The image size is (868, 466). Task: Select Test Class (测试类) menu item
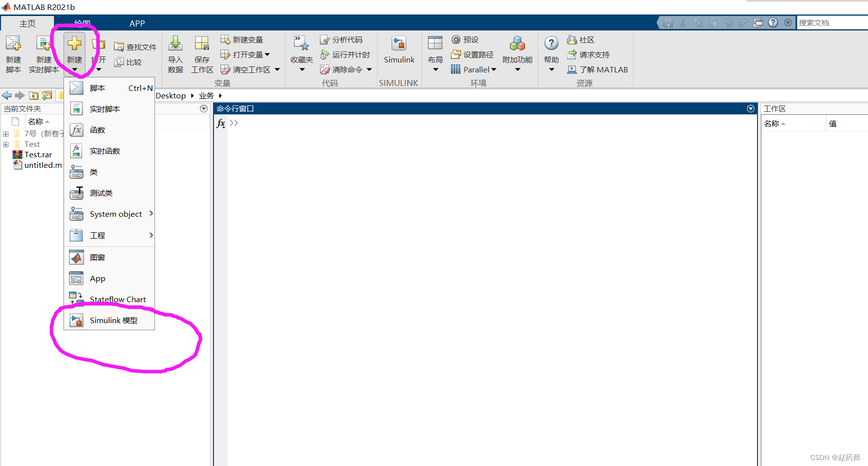tap(109, 193)
